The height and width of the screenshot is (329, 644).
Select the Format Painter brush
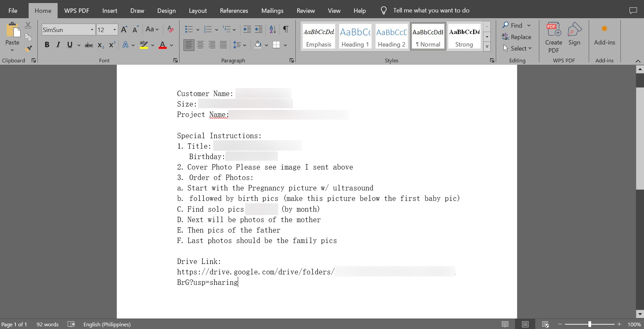pyautogui.click(x=28, y=49)
